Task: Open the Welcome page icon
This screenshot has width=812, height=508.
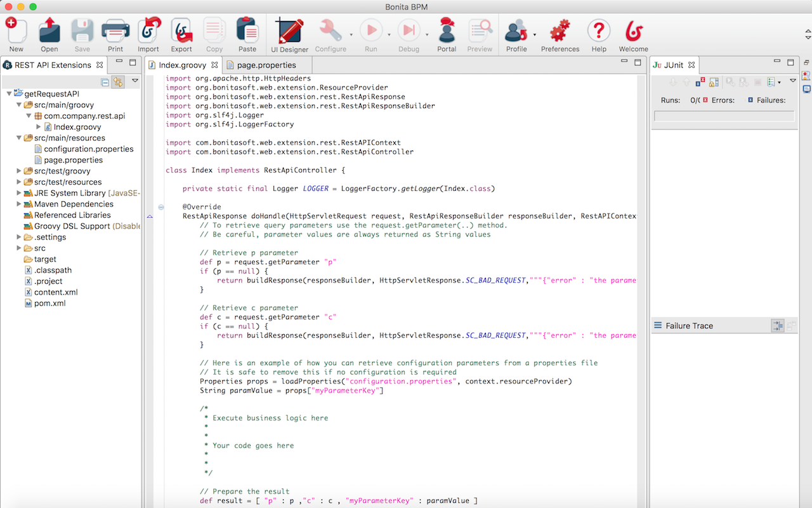Action: click(x=633, y=35)
